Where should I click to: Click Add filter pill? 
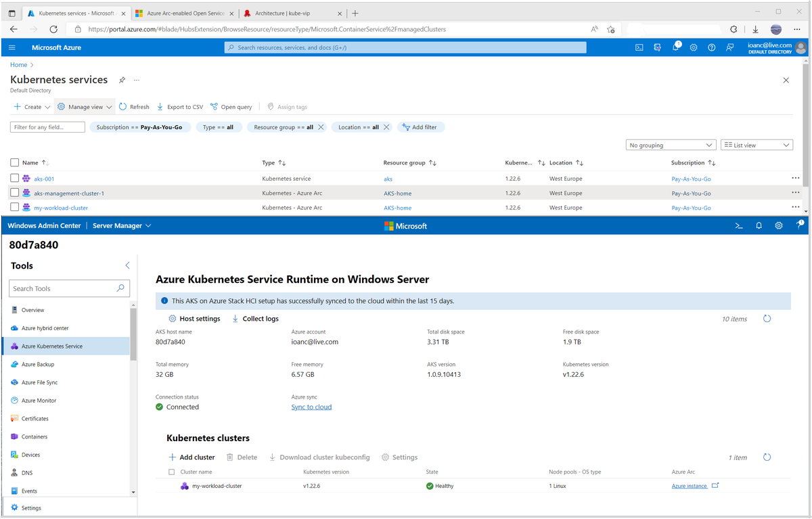422,127
